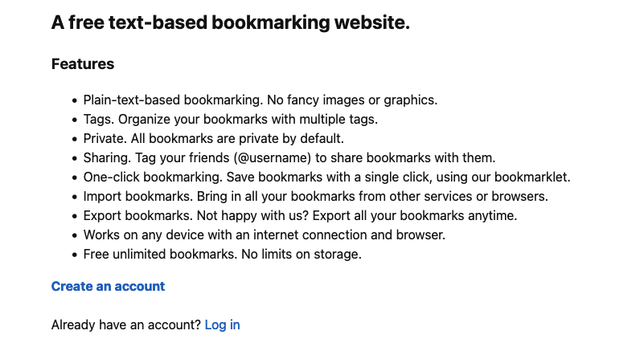Viewport: 644px width, 355px height.
Task: Click the Works on any device line
Action: 264,235
